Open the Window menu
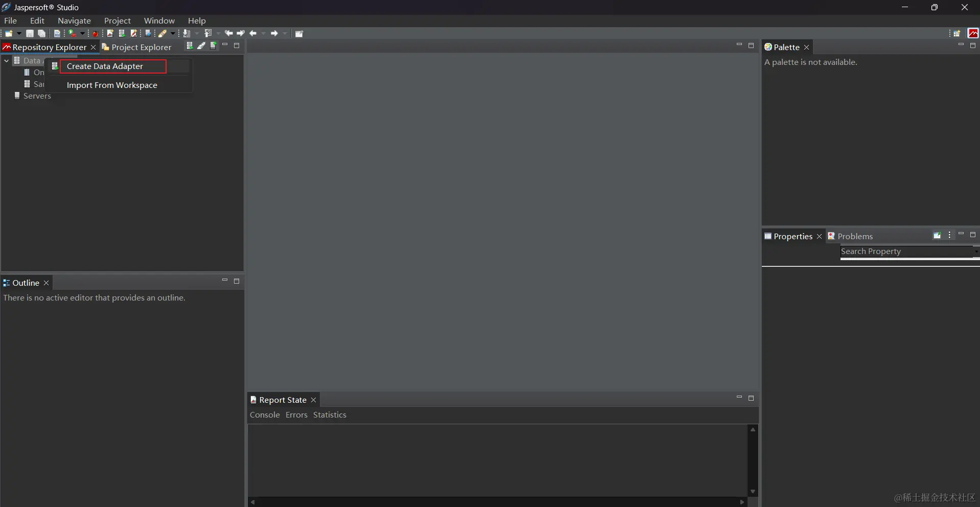The image size is (980, 507). 159,20
